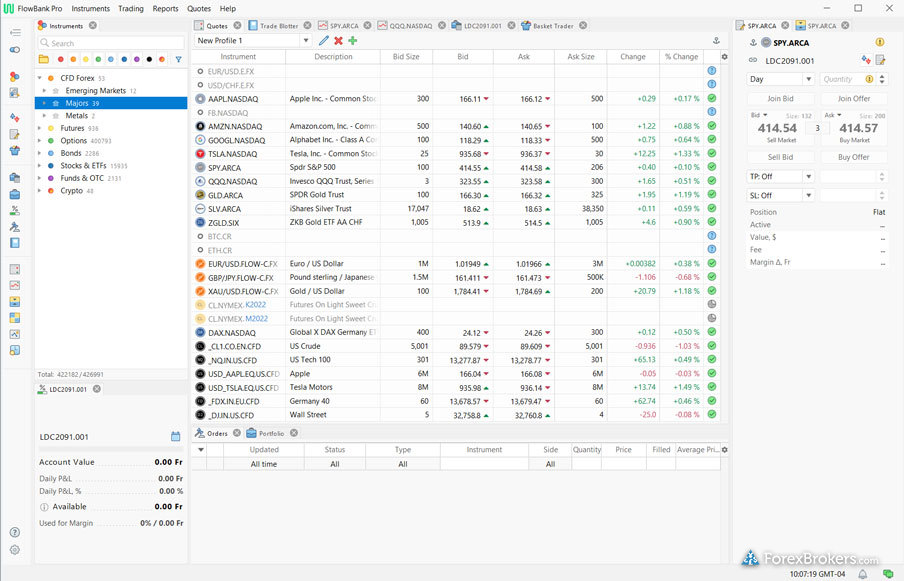
Task: Open settings gear at the sidebar bottom
Action: point(15,550)
